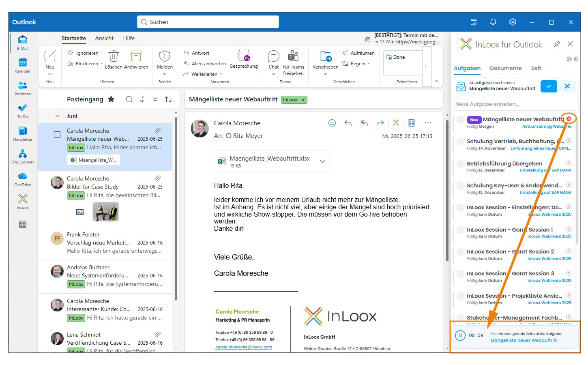588x365 pixels.
Task: Open more apps grid in sidebar
Action: [x=23, y=224]
